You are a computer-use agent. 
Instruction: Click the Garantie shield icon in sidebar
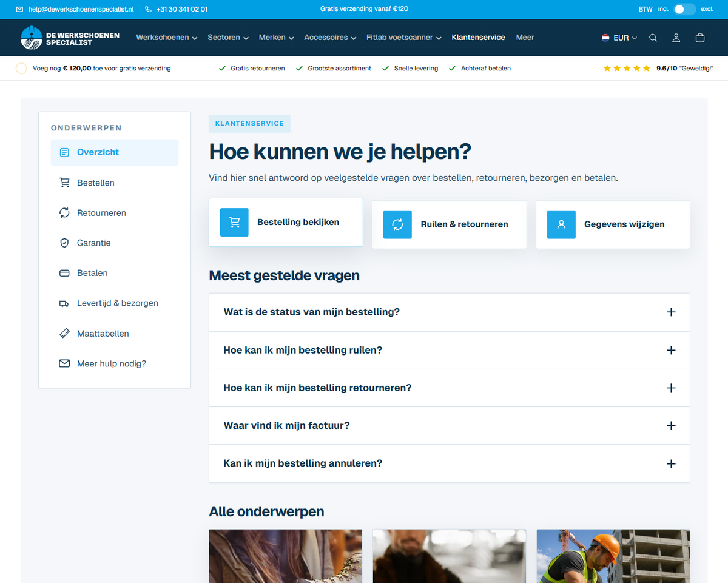(x=64, y=243)
